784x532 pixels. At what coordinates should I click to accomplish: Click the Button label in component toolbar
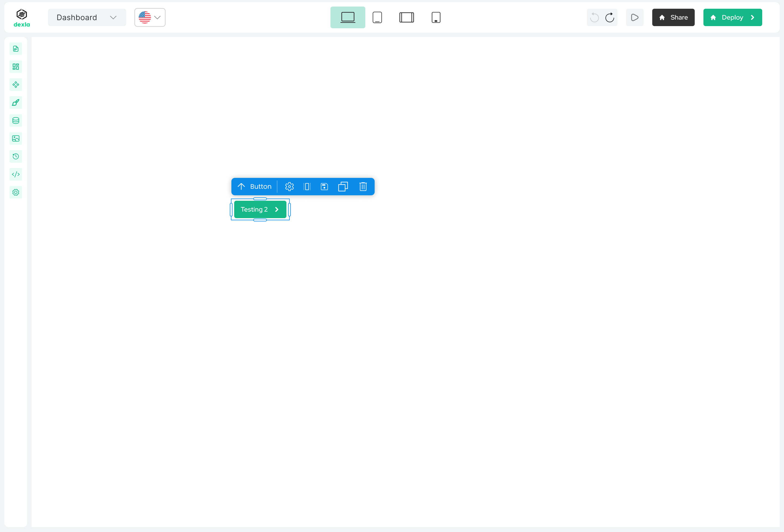[261, 186]
